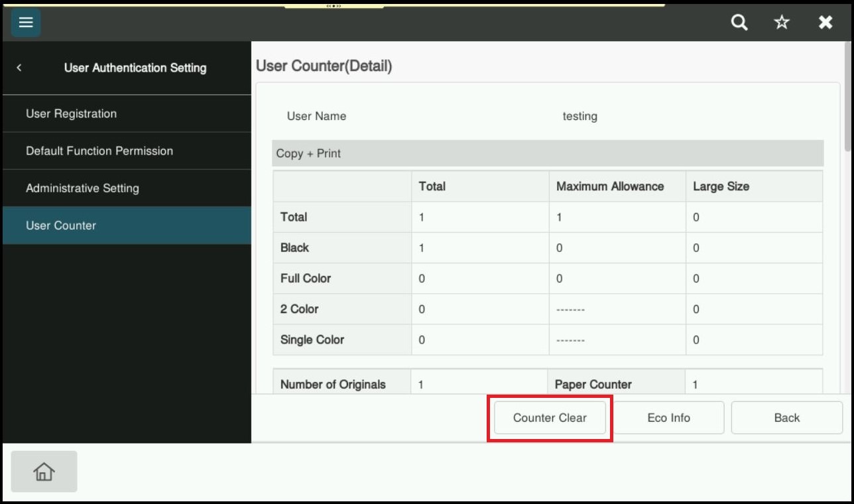Click the pull-down handle at top edge

(x=334, y=5)
